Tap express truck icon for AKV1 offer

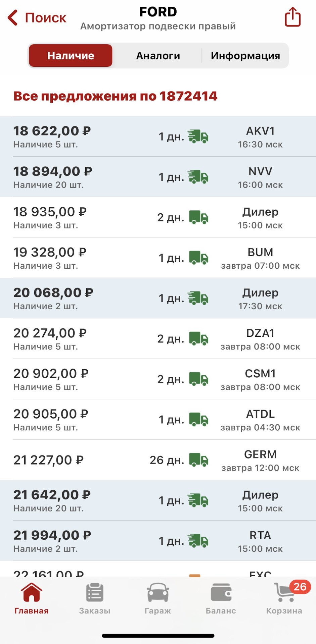(198, 137)
